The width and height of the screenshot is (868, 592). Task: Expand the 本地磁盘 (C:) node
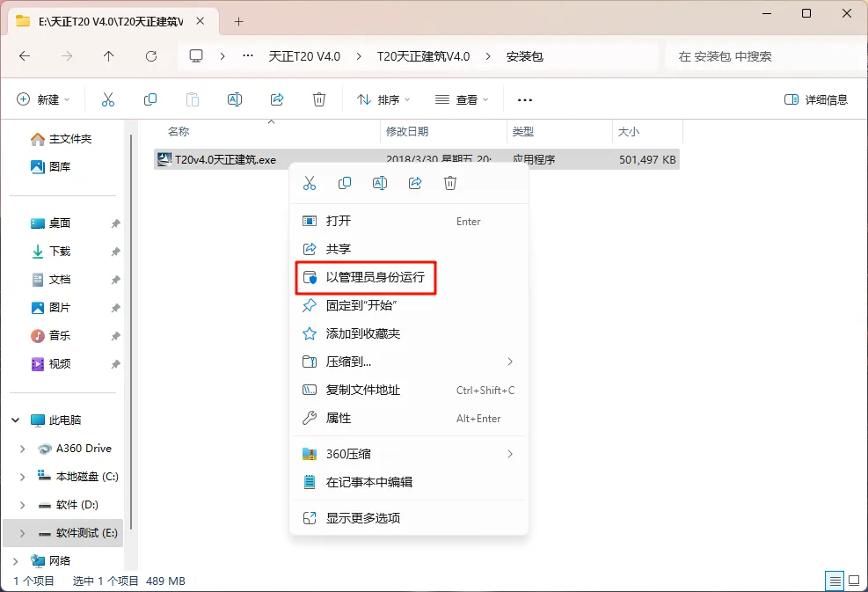point(22,477)
